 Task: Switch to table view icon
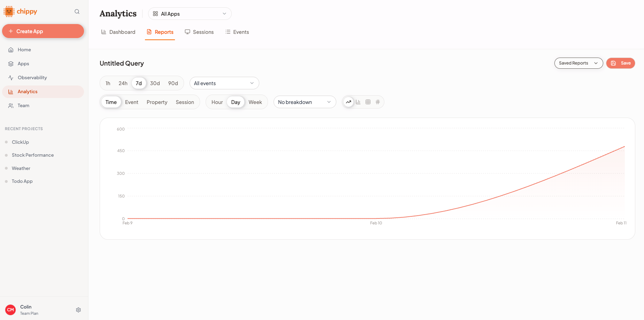pyautogui.click(x=368, y=102)
